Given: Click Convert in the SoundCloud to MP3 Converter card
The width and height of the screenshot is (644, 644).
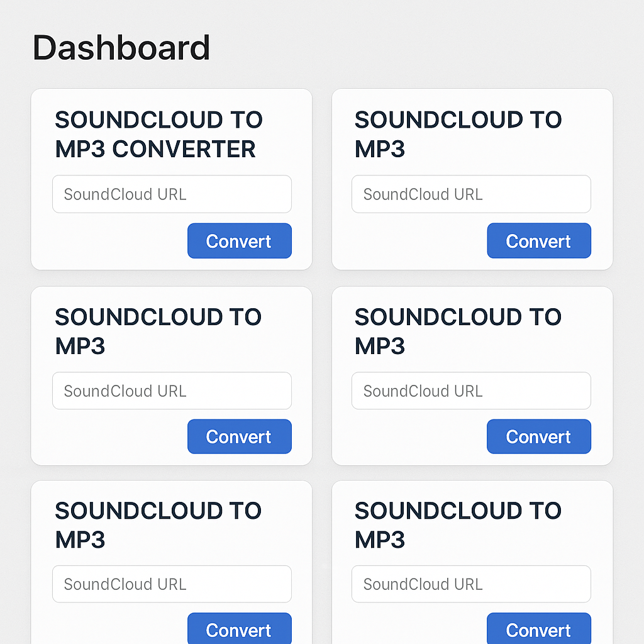Looking at the screenshot, I should coord(239,241).
